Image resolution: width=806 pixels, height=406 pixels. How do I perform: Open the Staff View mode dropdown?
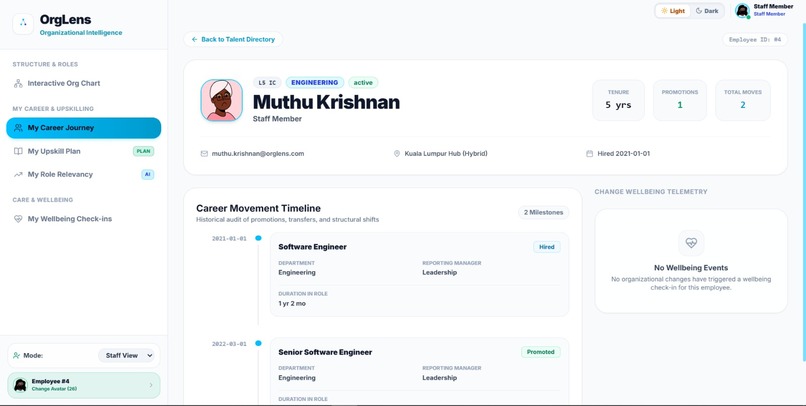tap(126, 355)
